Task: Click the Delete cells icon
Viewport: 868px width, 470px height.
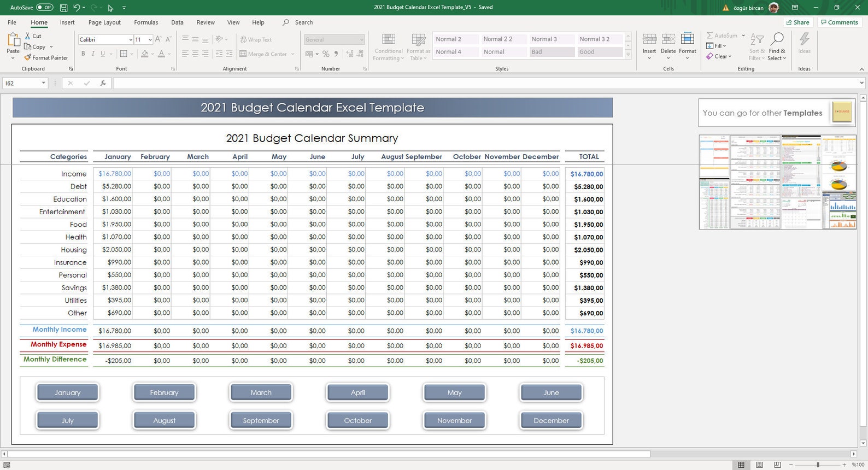Action: click(x=668, y=39)
